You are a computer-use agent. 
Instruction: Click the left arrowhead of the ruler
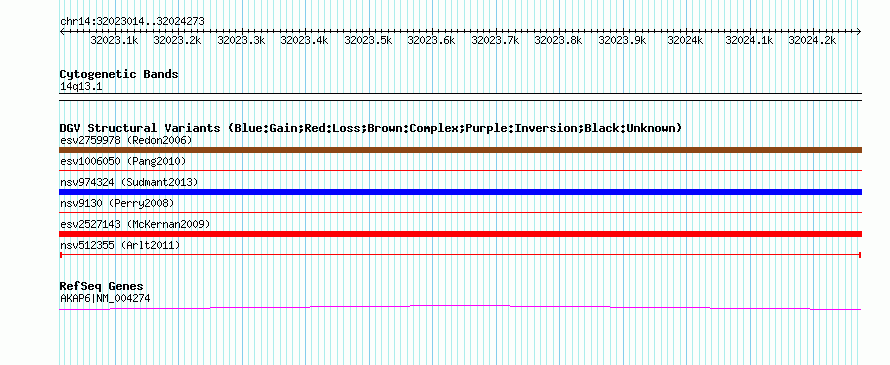[62, 32]
